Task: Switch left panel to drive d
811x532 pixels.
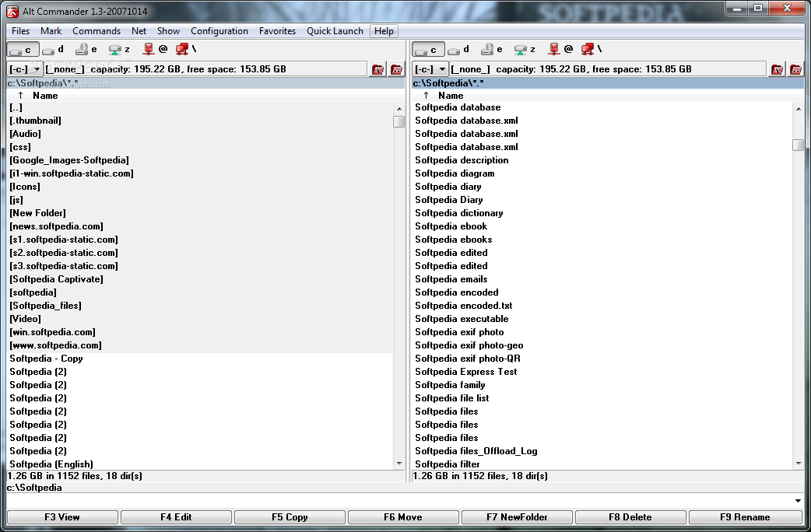Action: click(x=53, y=50)
